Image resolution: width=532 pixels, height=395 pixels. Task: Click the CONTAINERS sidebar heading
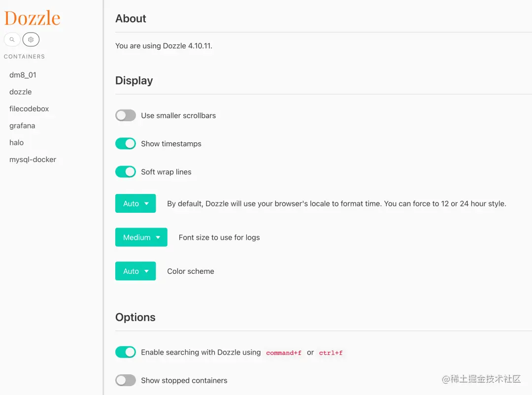[24, 57]
